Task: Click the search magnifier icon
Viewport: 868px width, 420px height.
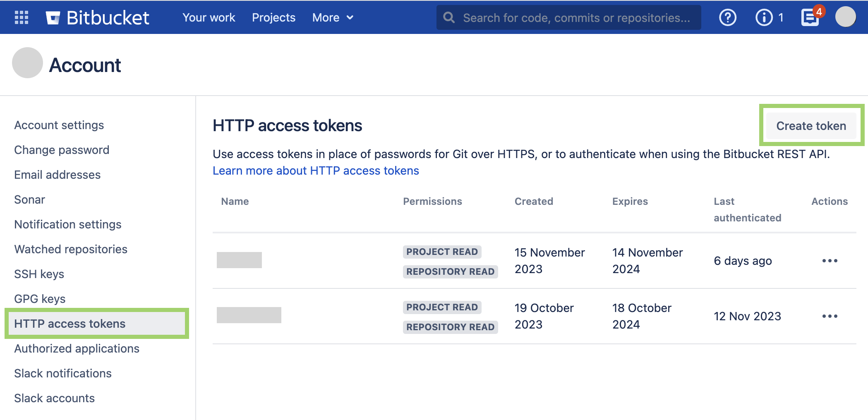Action: tap(449, 17)
